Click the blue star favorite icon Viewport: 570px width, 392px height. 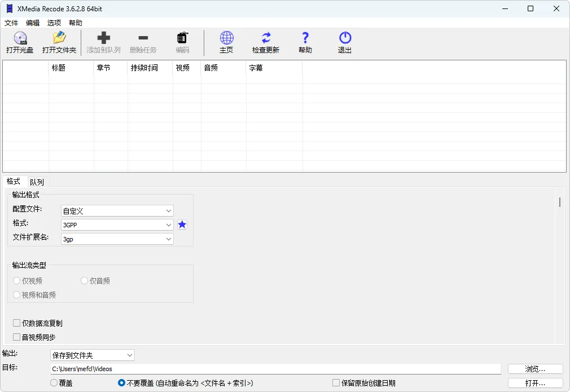182,224
